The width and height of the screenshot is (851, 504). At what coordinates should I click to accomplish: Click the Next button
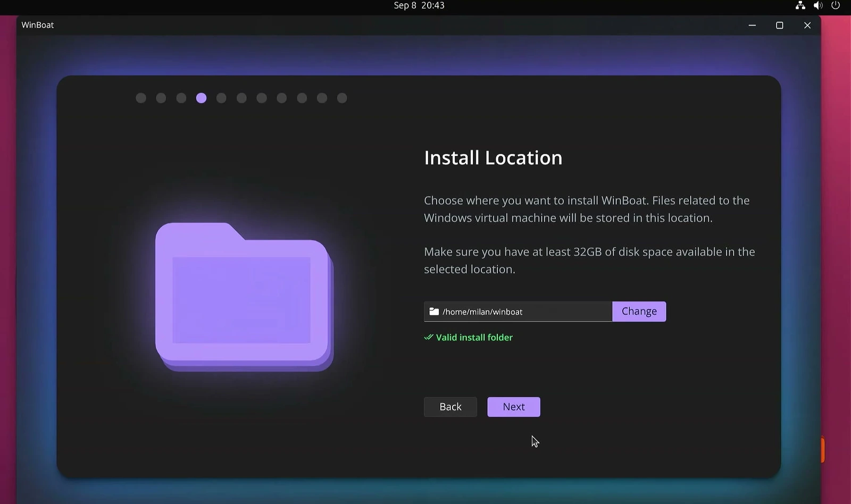(514, 407)
